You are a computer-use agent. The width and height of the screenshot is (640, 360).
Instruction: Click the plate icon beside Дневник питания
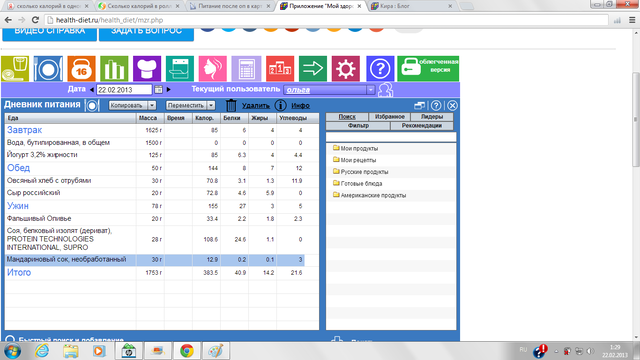click(x=92, y=105)
